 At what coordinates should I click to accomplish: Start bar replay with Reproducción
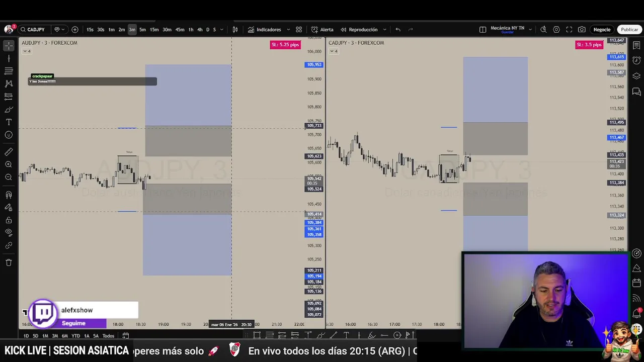click(359, 30)
